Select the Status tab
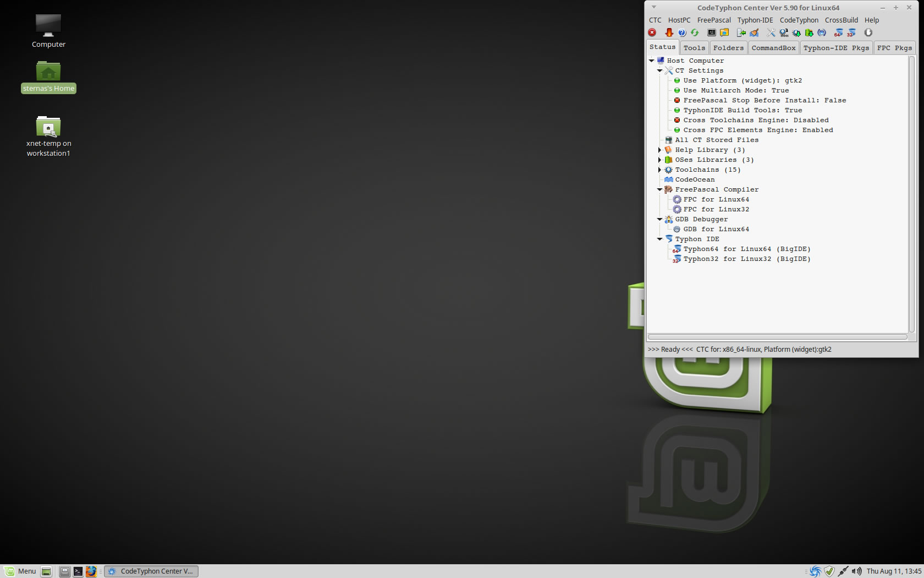Screen dimensions: 924x578 point(662,47)
